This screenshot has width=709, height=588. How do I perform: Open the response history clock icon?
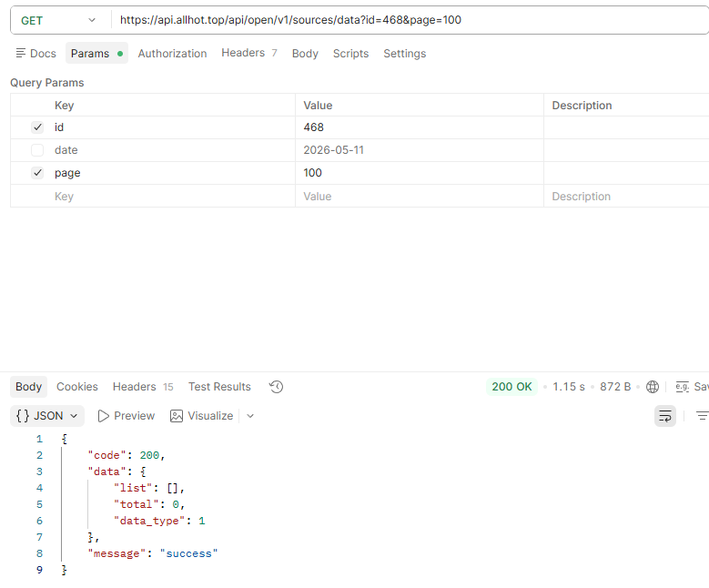(277, 387)
